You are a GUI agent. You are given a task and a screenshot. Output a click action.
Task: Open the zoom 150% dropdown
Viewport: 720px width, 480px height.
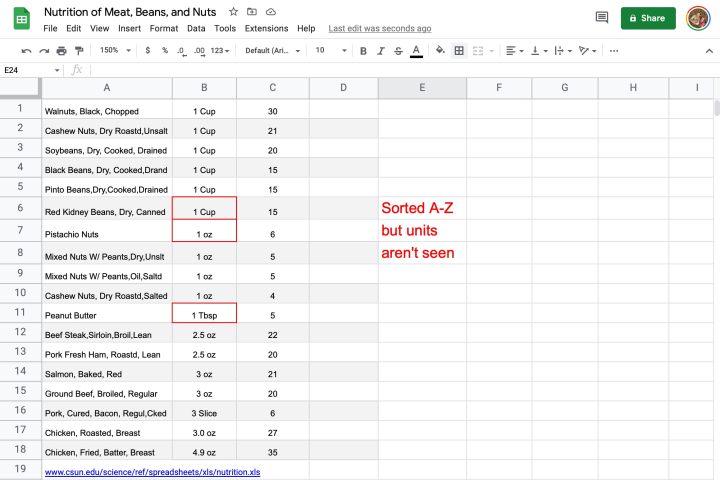115,50
